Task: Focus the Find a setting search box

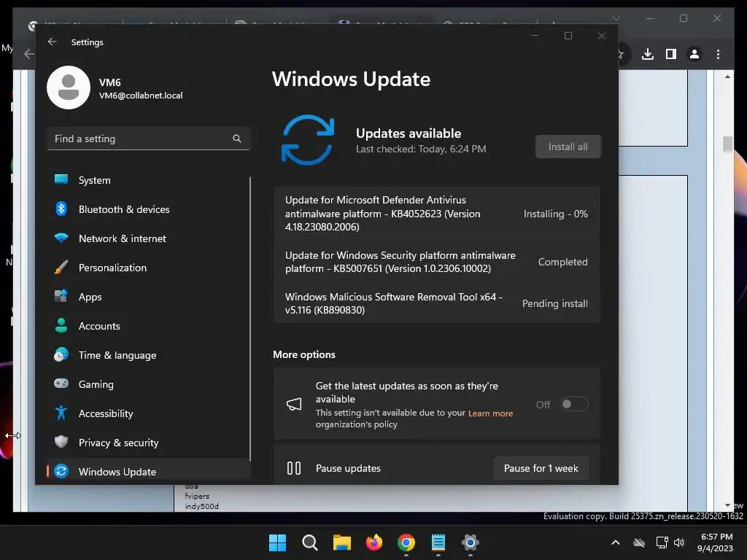Action: (x=148, y=139)
